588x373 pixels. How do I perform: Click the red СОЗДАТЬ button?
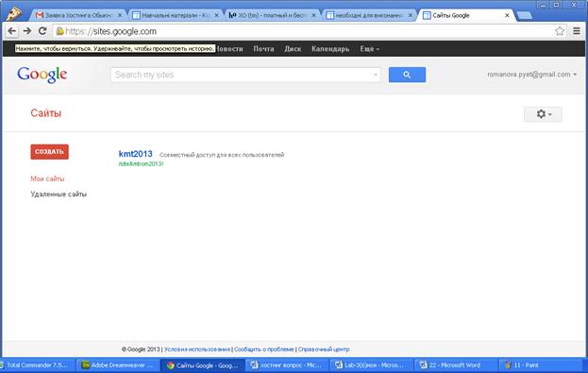[49, 152]
